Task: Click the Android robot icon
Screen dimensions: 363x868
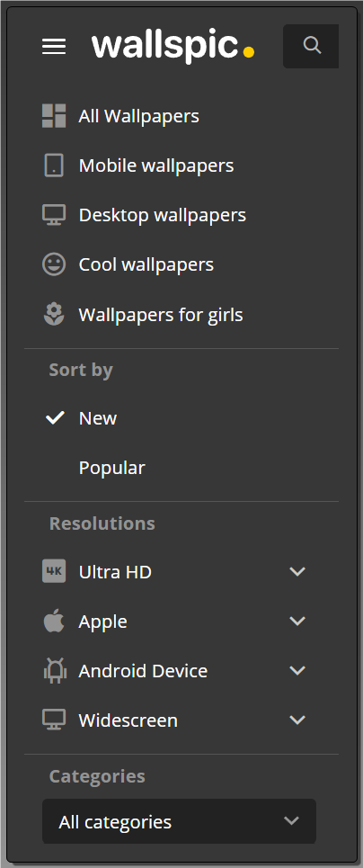Action: pyautogui.click(x=54, y=670)
